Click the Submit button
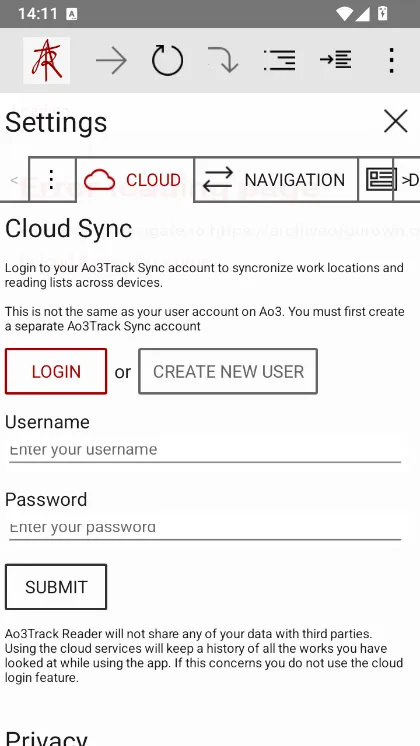The height and width of the screenshot is (746, 420). point(56,587)
